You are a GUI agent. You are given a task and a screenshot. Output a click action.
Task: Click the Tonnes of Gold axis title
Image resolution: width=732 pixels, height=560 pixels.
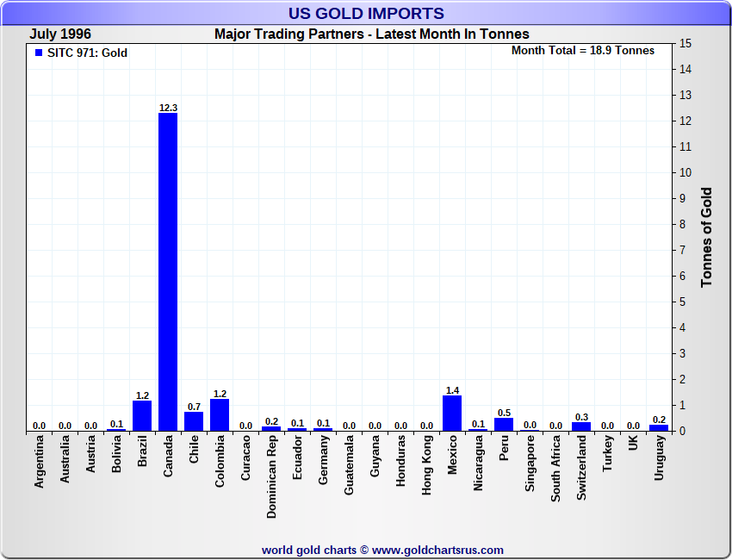pos(706,237)
